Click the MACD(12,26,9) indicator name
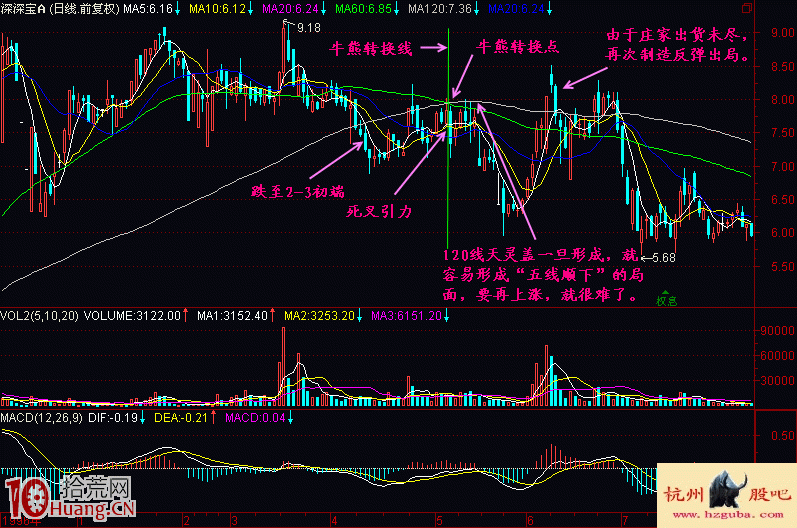Viewport: 797px width, 528px height. 41,418
